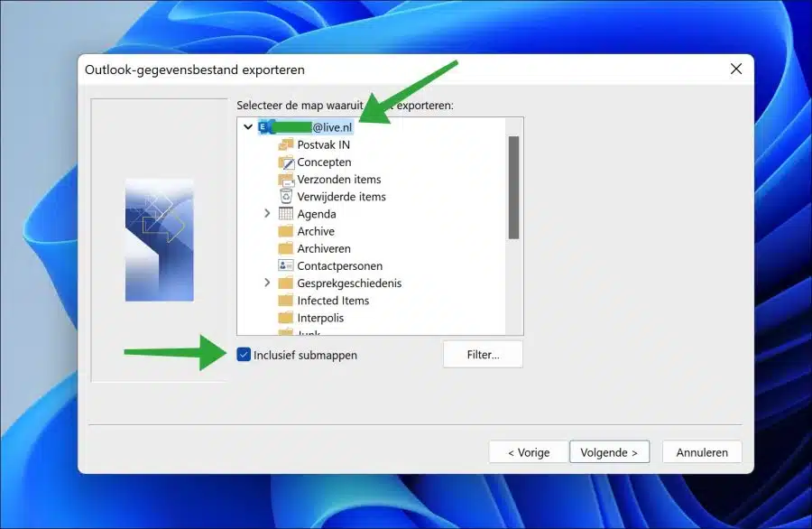This screenshot has height=529, width=812.
Task: Expand the Agenda folder
Action: [267, 213]
